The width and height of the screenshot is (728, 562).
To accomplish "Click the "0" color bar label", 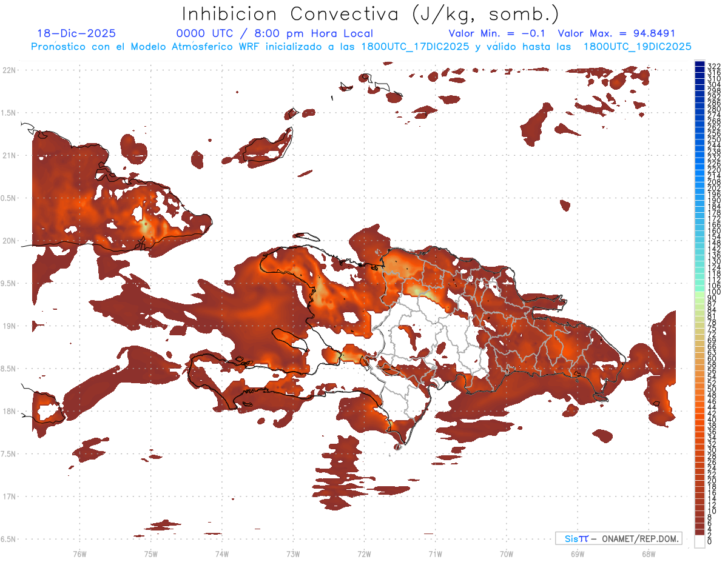I will coord(710,542).
